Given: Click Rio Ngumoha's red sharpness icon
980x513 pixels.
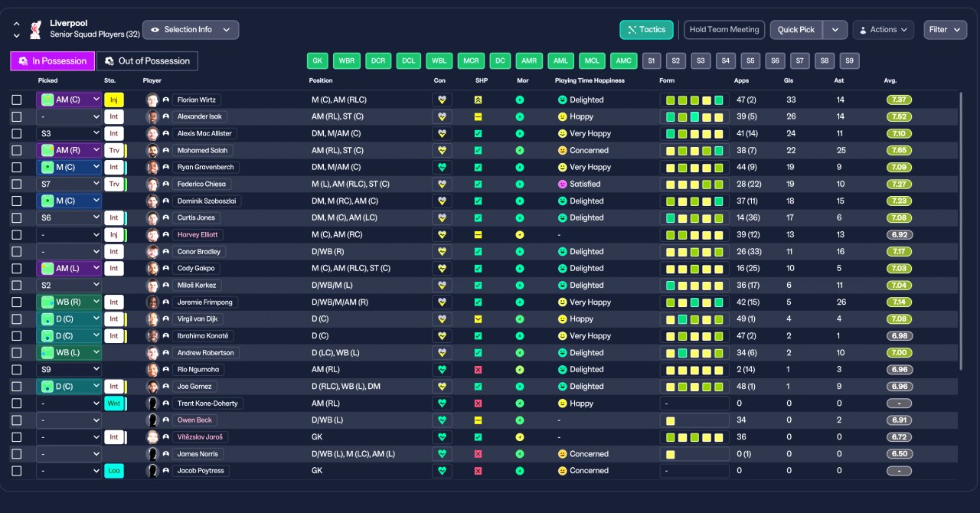Looking at the screenshot, I should [x=478, y=370].
